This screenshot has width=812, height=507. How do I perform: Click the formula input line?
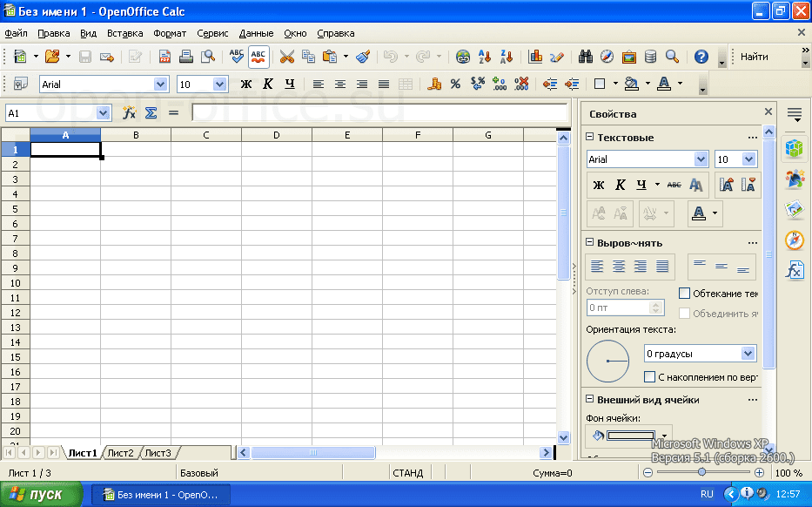379,112
